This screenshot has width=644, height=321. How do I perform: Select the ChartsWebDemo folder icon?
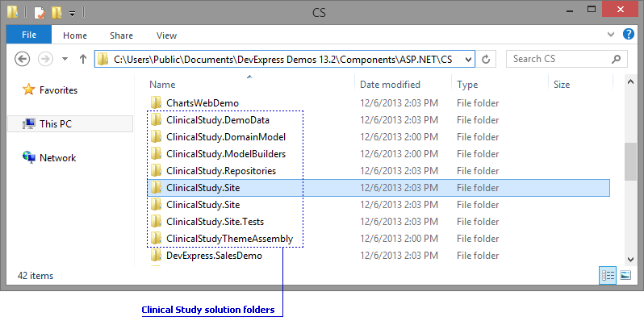click(x=156, y=102)
